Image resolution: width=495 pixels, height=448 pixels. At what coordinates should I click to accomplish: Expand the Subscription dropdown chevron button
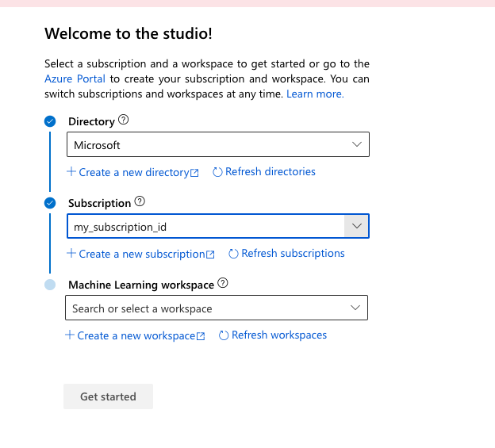point(356,226)
